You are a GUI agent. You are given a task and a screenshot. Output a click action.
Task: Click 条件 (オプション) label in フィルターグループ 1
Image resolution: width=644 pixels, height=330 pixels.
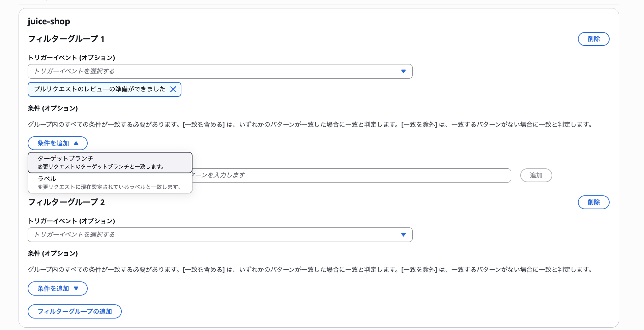coord(53,108)
